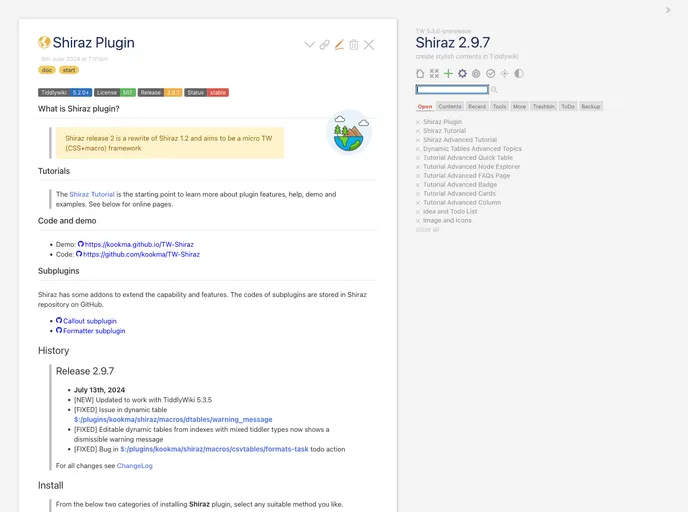Follow the Shiraz Tutorial link in Tutorials
688x512 pixels.
point(92,194)
